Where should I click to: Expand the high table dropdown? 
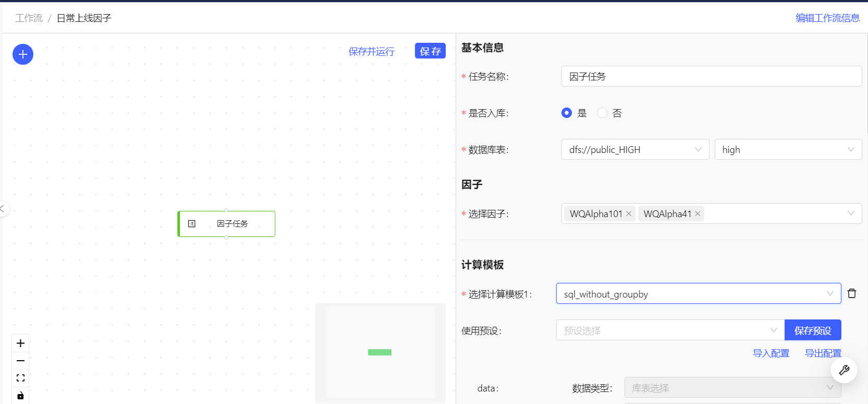point(788,150)
